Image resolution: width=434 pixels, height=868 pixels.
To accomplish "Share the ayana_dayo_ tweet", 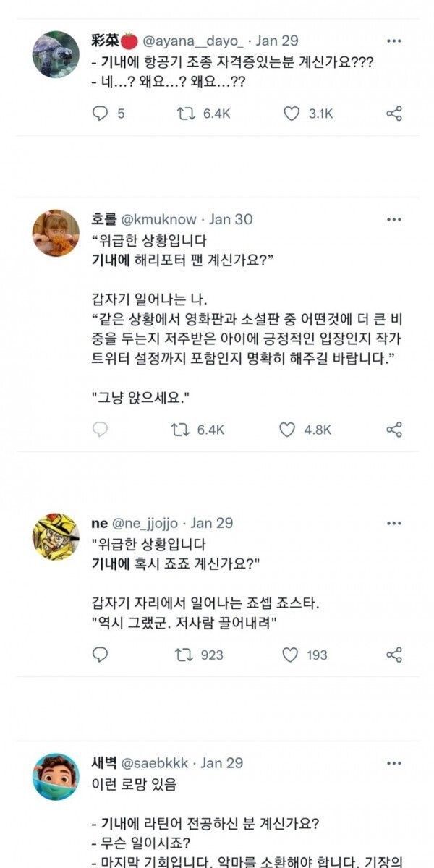I will pyautogui.click(x=394, y=114).
